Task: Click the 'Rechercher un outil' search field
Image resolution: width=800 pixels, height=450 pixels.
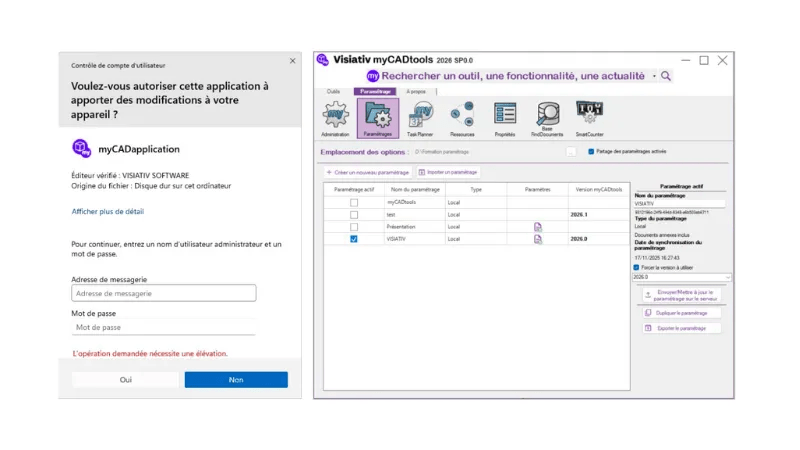Action: (513, 76)
